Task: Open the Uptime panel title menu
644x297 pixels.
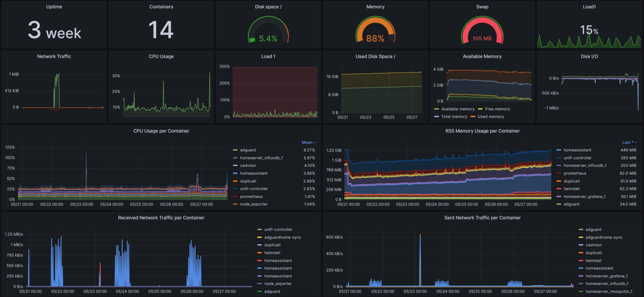Action: 54,7
